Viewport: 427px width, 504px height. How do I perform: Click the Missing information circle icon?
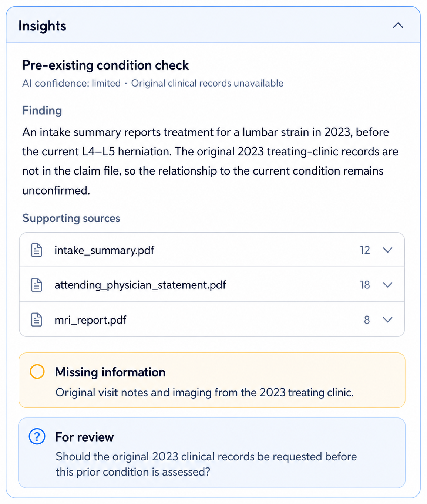tap(37, 372)
